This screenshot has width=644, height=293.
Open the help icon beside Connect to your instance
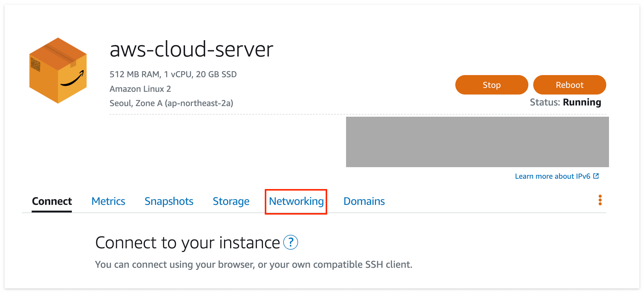click(291, 242)
